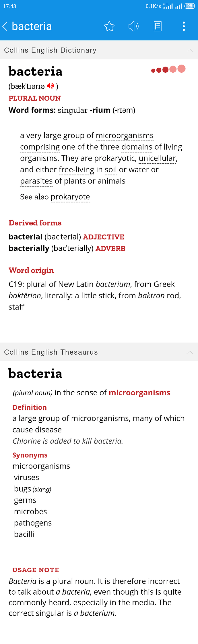Viewport: 198px width, 644px height.
Task: Play word audio with speaker icon
Action: 133,26
